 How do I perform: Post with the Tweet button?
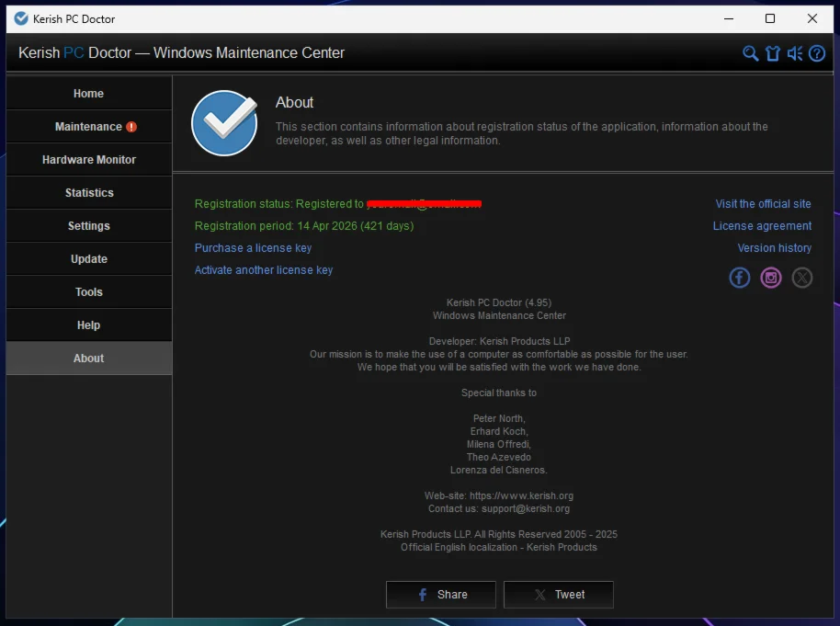click(558, 595)
